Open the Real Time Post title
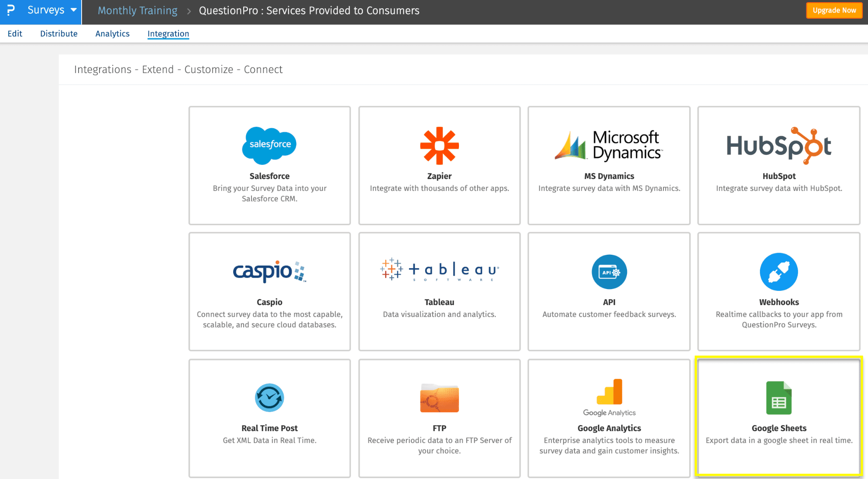This screenshot has width=868, height=479. [x=270, y=428]
